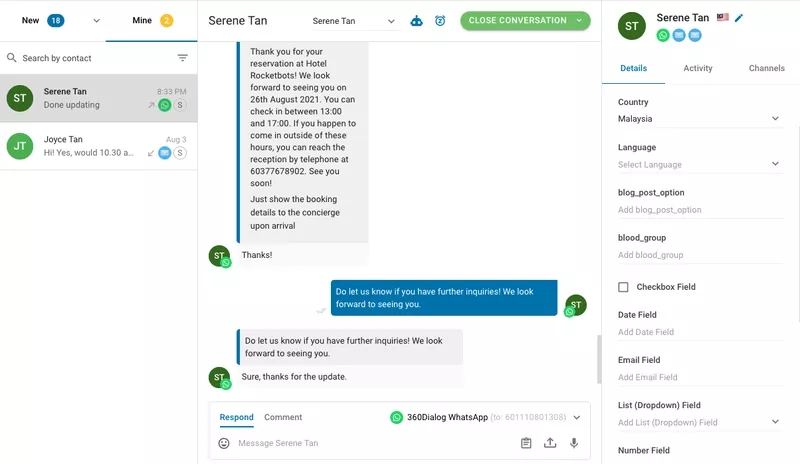Click the file upload attachment icon

pos(550,443)
